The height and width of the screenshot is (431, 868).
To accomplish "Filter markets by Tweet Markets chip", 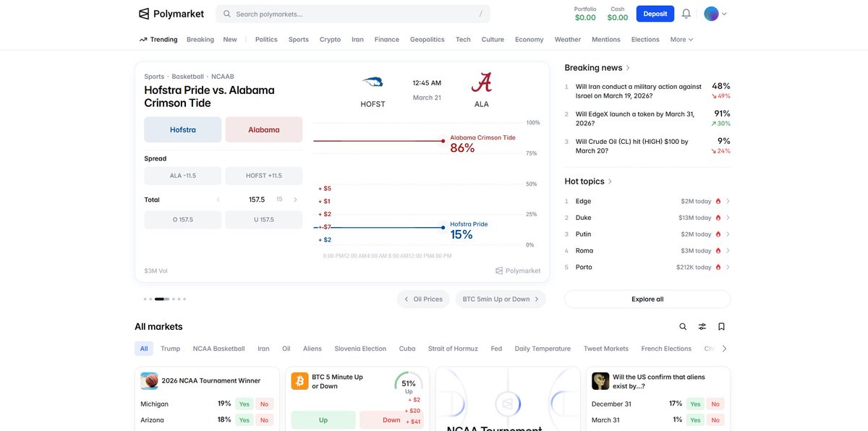I will tap(606, 349).
